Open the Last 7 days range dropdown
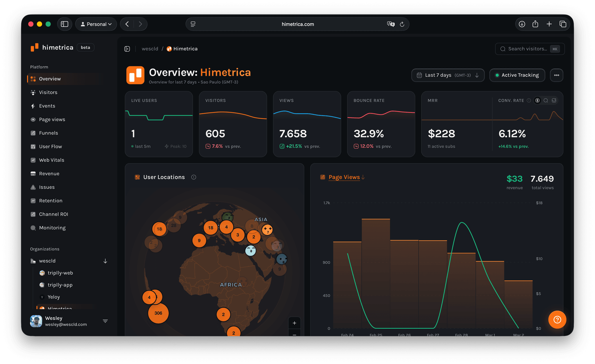The width and height of the screenshot is (595, 364). click(x=448, y=75)
